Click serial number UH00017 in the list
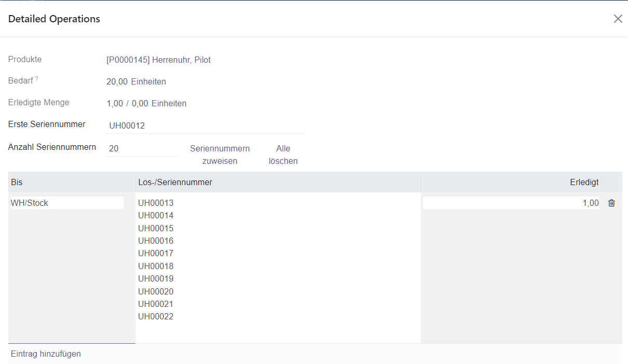Screen dimensions: 628x364 tap(156, 254)
